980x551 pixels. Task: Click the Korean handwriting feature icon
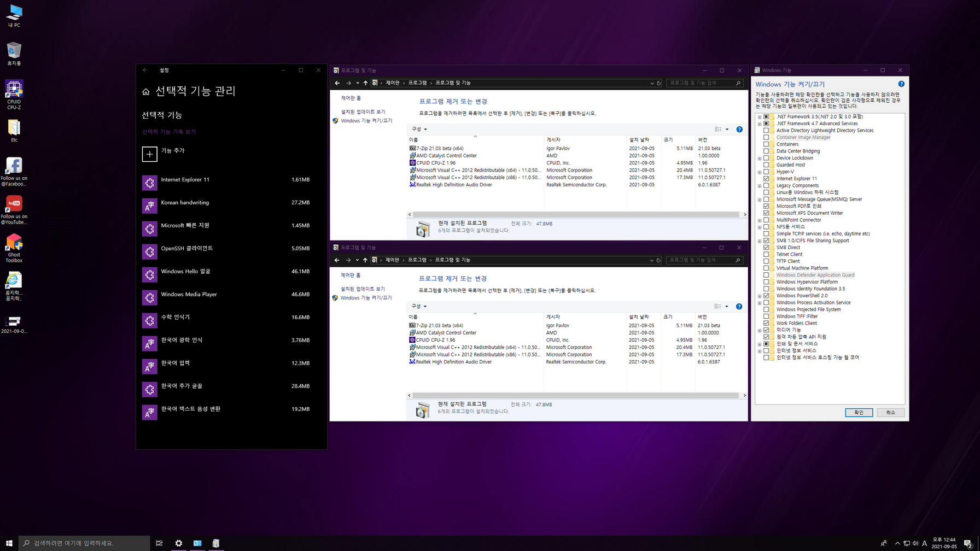click(x=149, y=206)
